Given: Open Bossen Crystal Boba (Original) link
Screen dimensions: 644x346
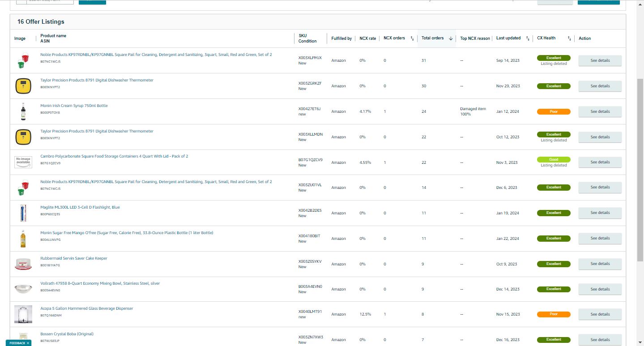Looking at the screenshot, I should pyautogui.click(x=67, y=334).
